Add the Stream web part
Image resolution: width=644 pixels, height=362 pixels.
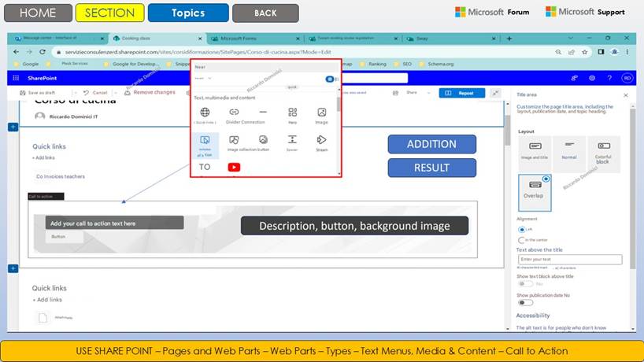(321, 140)
